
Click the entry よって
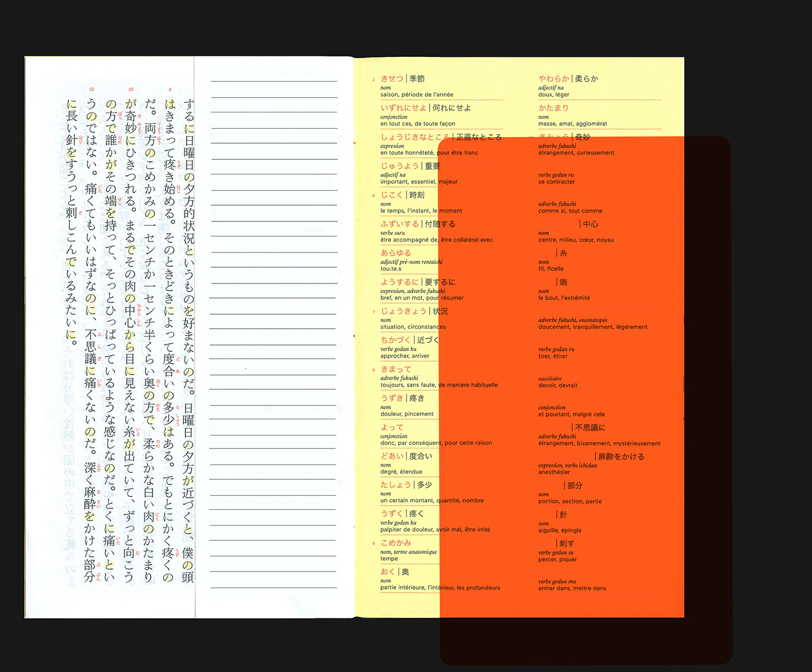[392, 427]
